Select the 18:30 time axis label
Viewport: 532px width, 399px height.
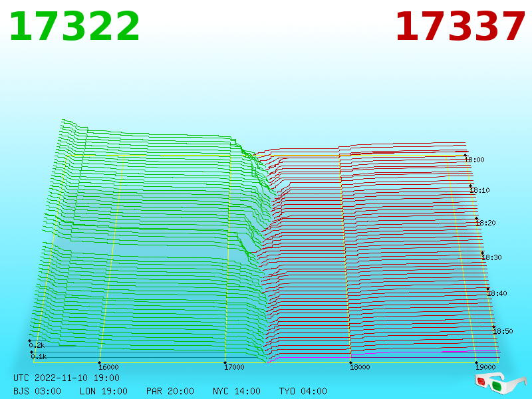[491, 257]
